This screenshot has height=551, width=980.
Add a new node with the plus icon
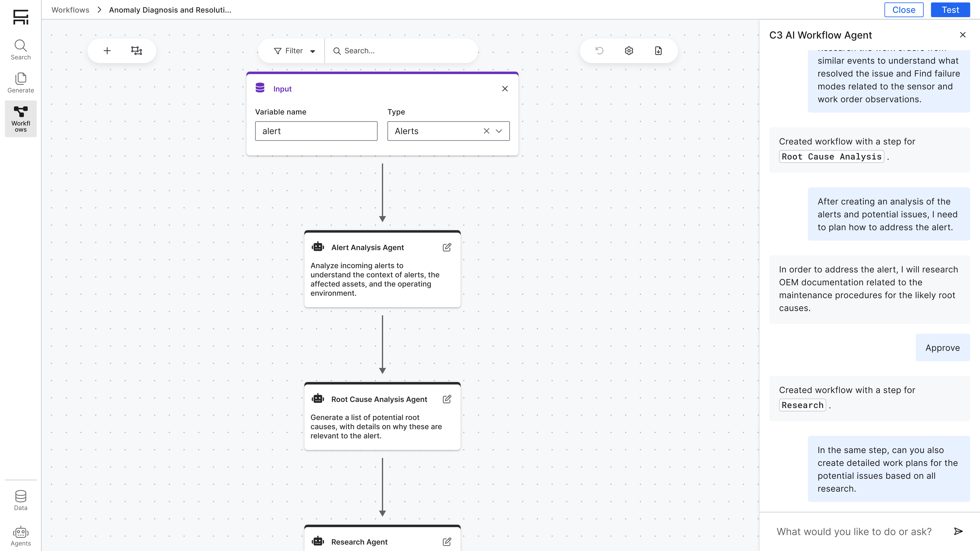[107, 50]
